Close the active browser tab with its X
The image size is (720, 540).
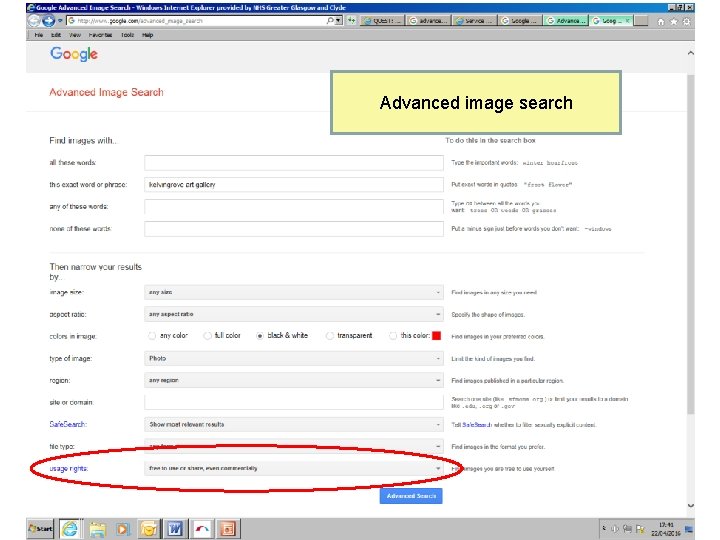tap(627, 21)
